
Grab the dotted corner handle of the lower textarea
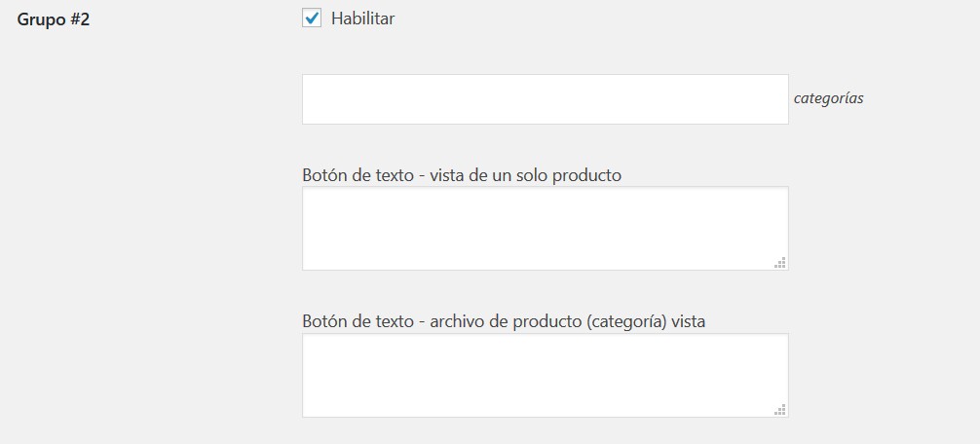(780, 409)
